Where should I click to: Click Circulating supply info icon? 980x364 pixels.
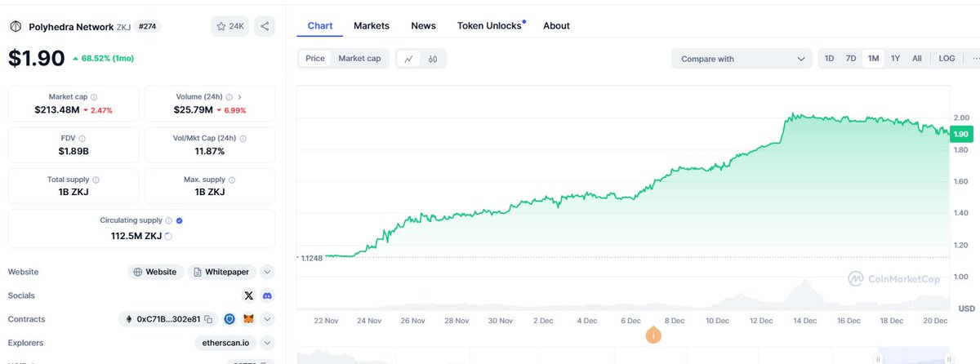pos(169,220)
